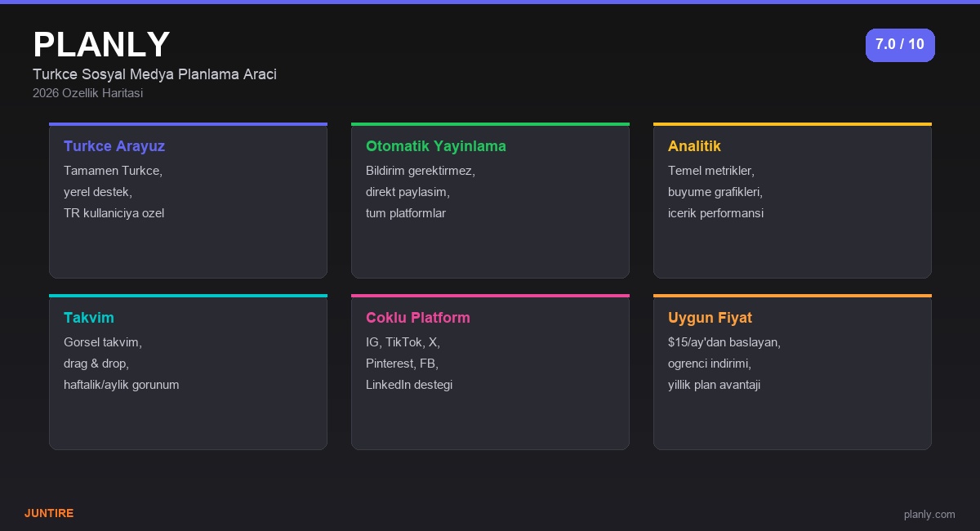This screenshot has height=531, width=980.
Task: Click the line "haftalik/aylik gorunum"
Action: 122,385
